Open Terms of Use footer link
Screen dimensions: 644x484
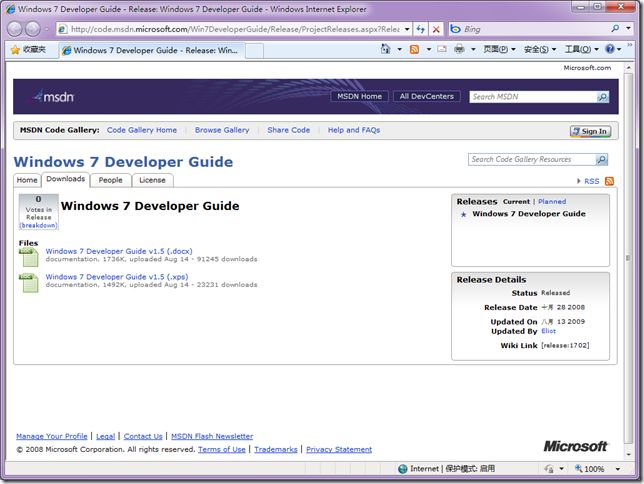tap(221, 449)
